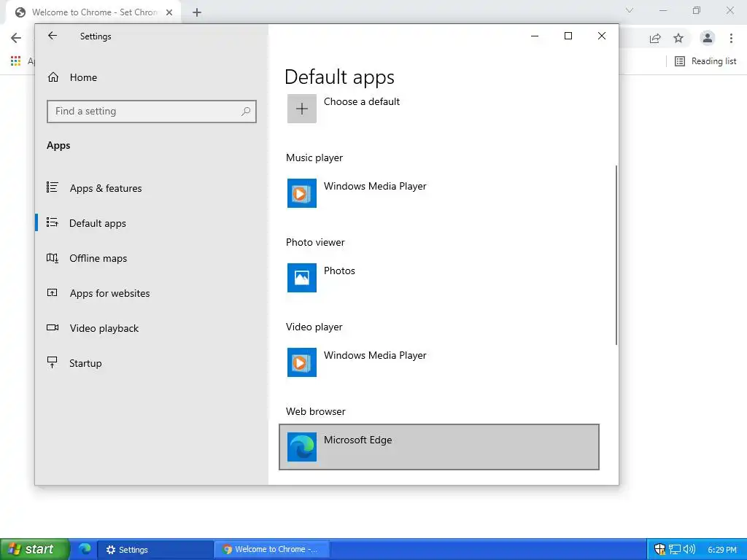The height and width of the screenshot is (560, 747).
Task: Open the Home settings page
Action: [x=72, y=77]
